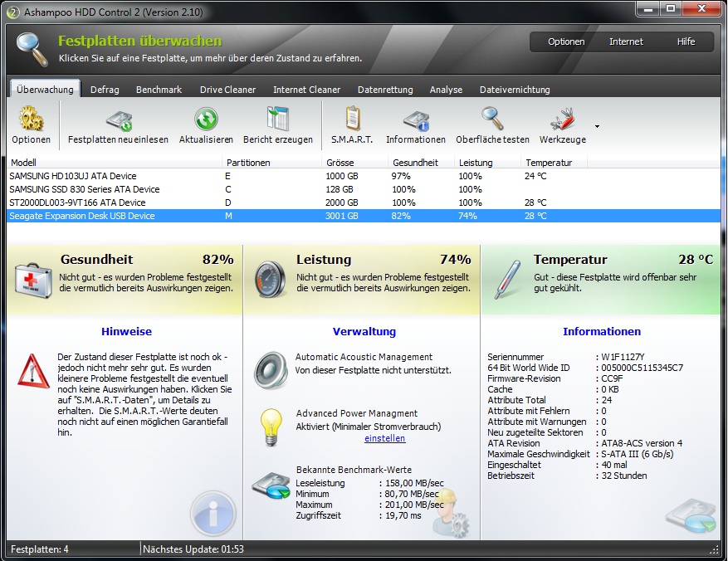This screenshot has width=728, height=561.
Task: Sort by the Grösse column header
Action: pyautogui.click(x=354, y=163)
